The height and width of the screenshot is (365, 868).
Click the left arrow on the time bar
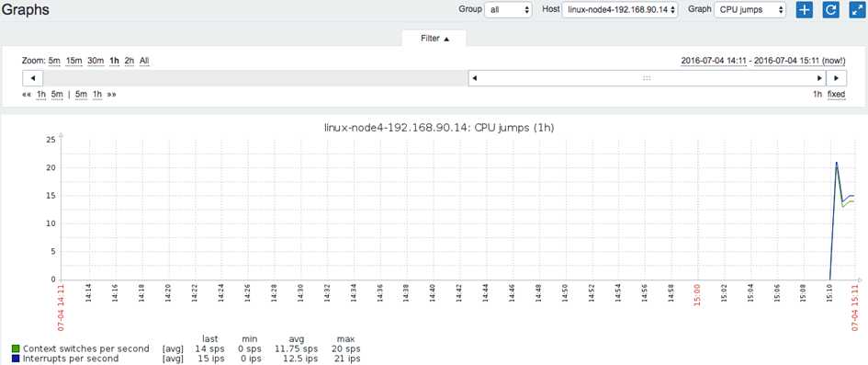pyautogui.click(x=33, y=78)
